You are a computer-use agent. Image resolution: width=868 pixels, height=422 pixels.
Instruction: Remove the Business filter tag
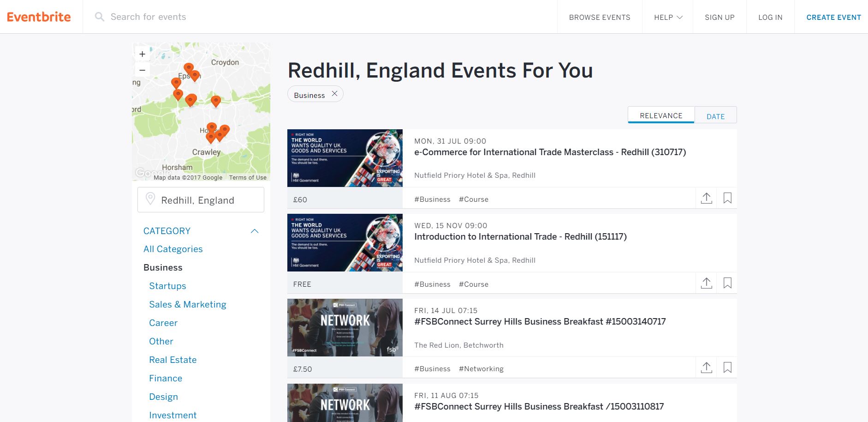pos(334,94)
